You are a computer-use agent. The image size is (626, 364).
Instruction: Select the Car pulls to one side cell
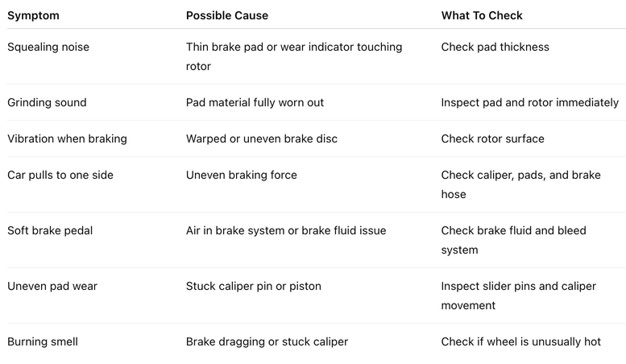[60, 176]
